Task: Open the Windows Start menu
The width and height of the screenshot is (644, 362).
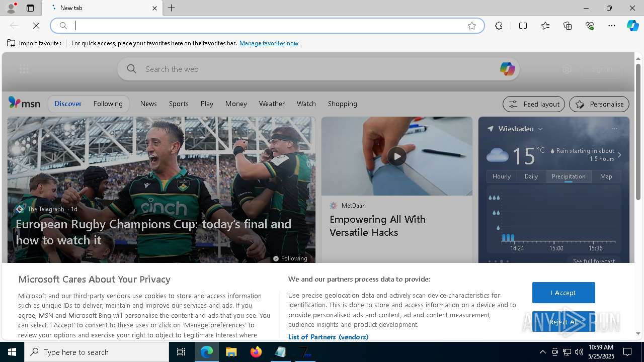Action: pos(12,352)
